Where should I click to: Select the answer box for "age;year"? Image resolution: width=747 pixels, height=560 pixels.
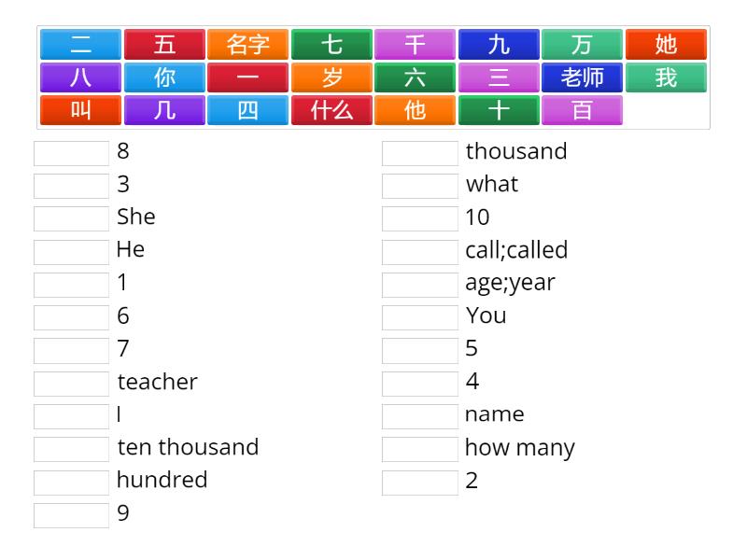point(420,285)
